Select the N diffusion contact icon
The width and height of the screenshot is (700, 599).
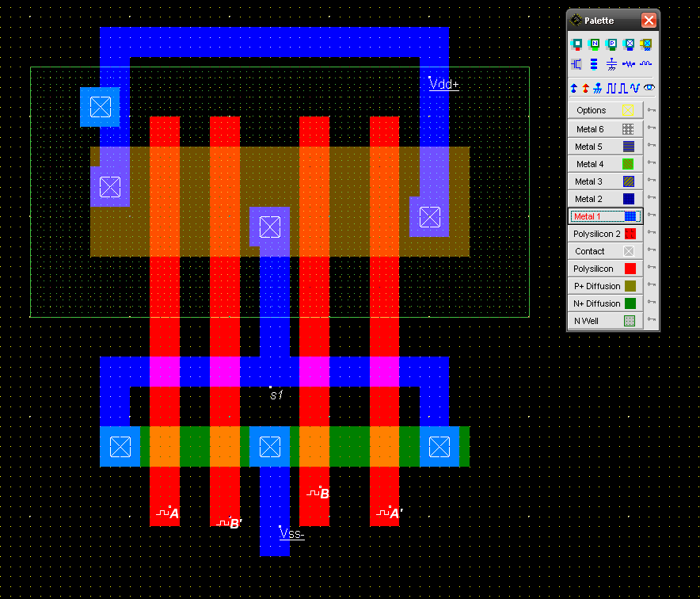pyautogui.click(x=594, y=44)
